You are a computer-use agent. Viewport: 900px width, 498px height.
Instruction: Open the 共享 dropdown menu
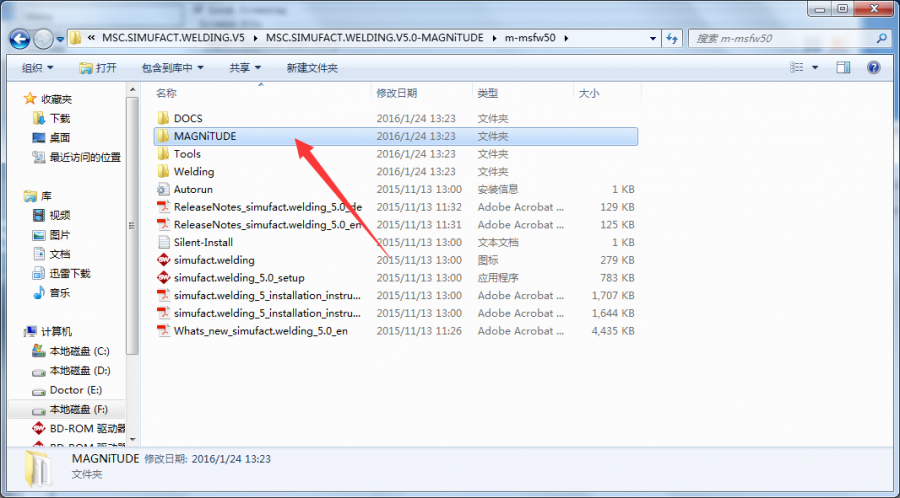pyautogui.click(x=245, y=68)
